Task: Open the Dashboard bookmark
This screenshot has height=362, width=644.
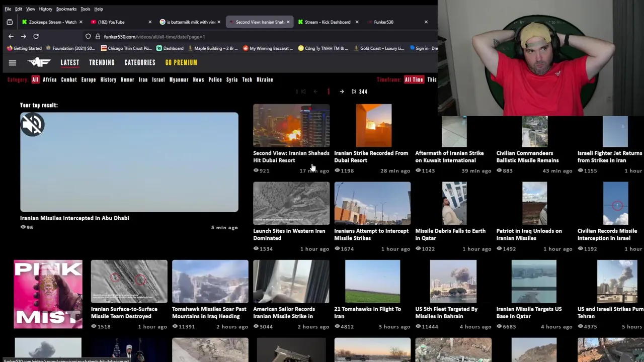Action: (x=170, y=48)
